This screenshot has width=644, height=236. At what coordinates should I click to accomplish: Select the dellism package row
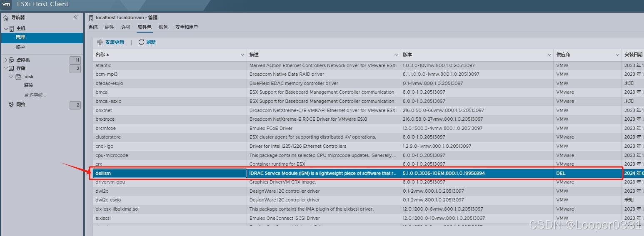(368, 173)
